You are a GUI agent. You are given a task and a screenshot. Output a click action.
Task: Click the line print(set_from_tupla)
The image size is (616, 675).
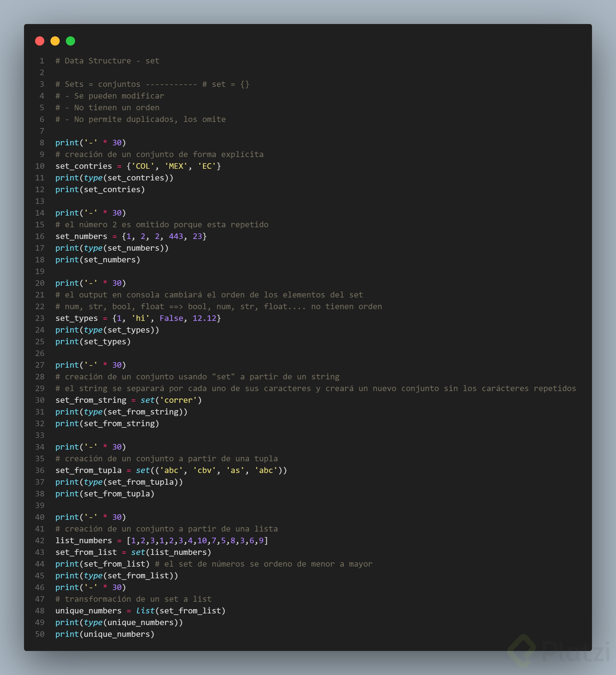[105, 494]
